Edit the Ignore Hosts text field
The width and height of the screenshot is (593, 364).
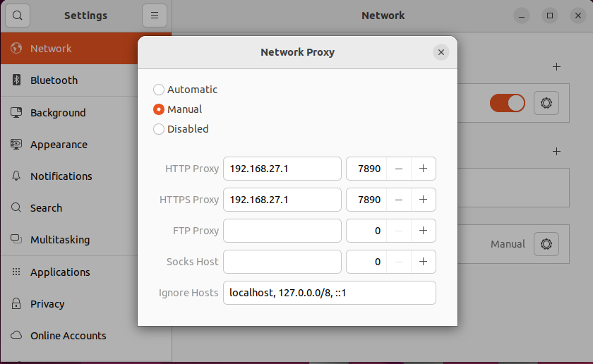tap(329, 293)
